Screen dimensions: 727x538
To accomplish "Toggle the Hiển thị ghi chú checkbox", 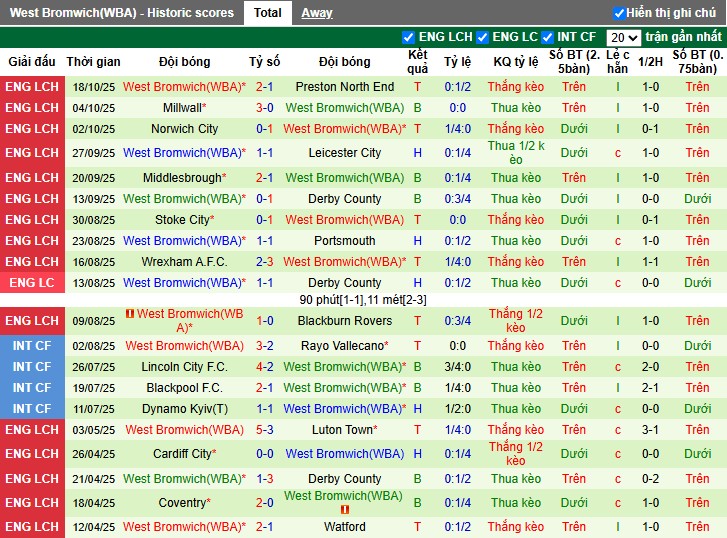I will (x=619, y=13).
